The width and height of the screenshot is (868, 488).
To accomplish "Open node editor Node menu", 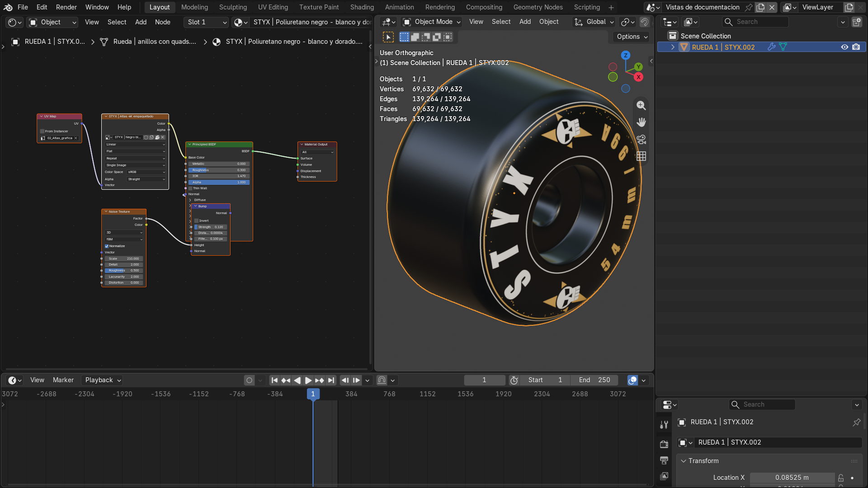I will tap(162, 22).
